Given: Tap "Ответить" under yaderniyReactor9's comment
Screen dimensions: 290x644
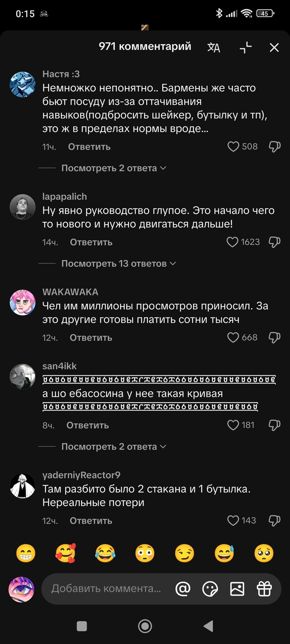Looking at the screenshot, I should (x=91, y=521).
